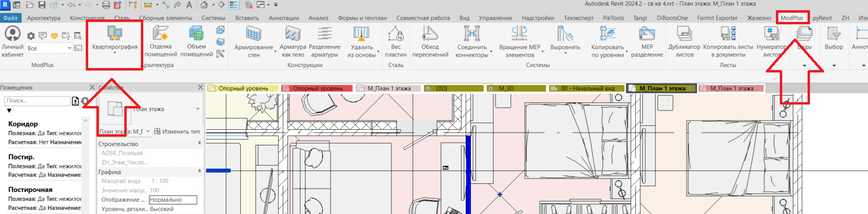Click Удалить из основы tool
868x214 pixels.
click(362, 41)
